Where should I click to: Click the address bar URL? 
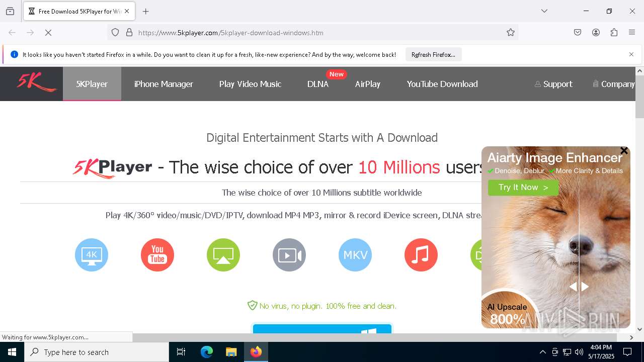(231, 33)
